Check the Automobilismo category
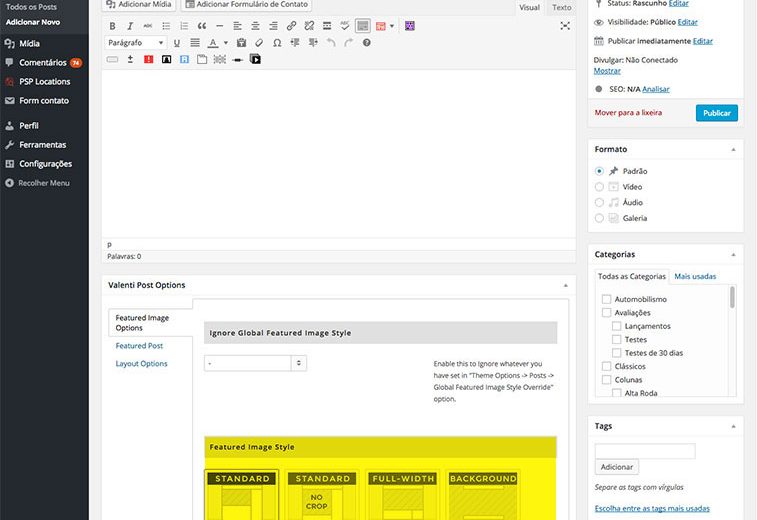Viewport: 757px width, 520px height. 606,299
